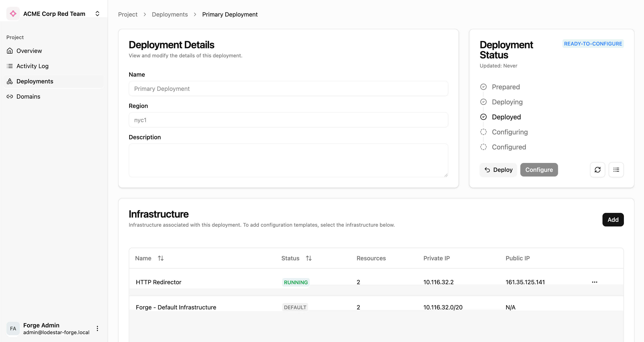Click private IP 10.116.32.2
This screenshot has width=644, height=342.
pyautogui.click(x=438, y=282)
